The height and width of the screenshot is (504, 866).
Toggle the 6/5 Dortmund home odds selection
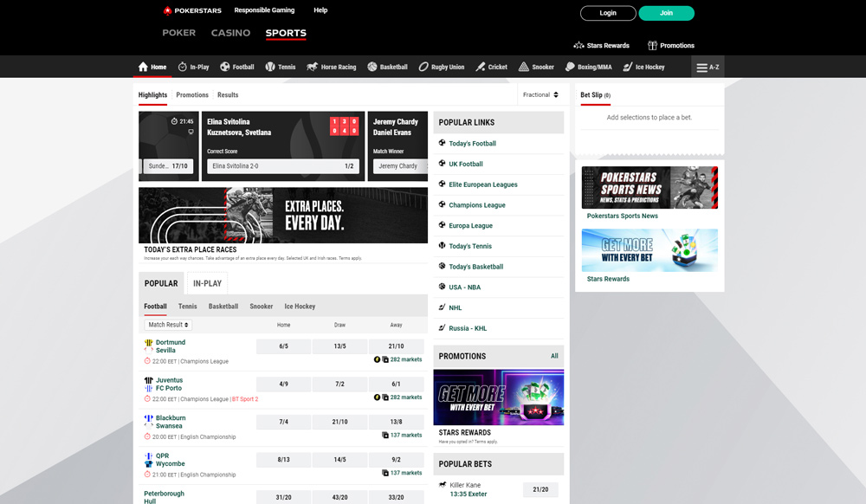283,346
